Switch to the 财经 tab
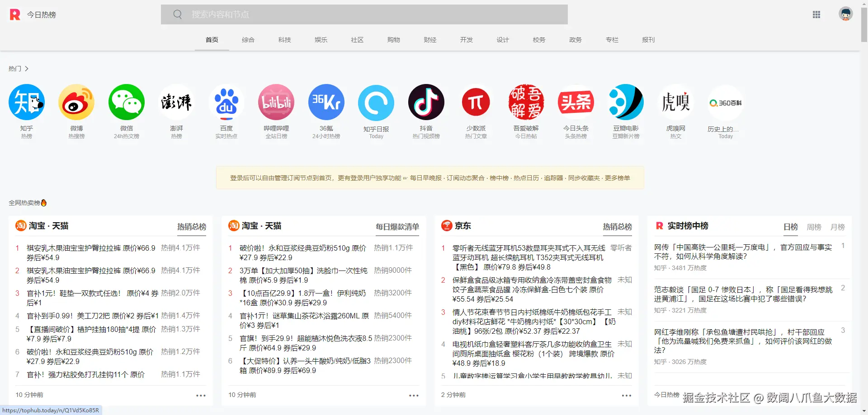This screenshot has width=868, height=415. pos(430,40)
